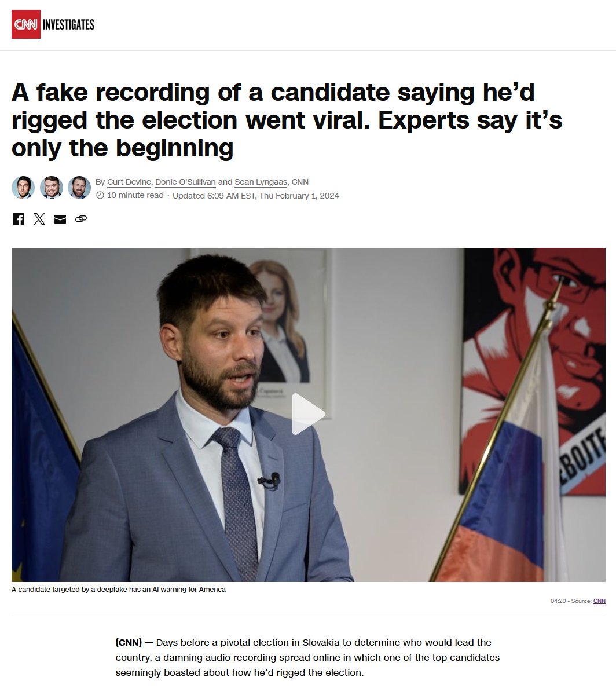This screenshot has width=616, height=688.
Task: Click second author avatar photo
Action: click(x=52, y=188)
